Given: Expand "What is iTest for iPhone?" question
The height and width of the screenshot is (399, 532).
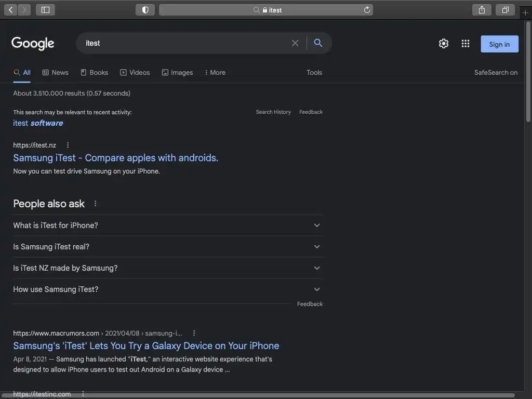Looking at the screenshot, I should [x=168, y=225].
